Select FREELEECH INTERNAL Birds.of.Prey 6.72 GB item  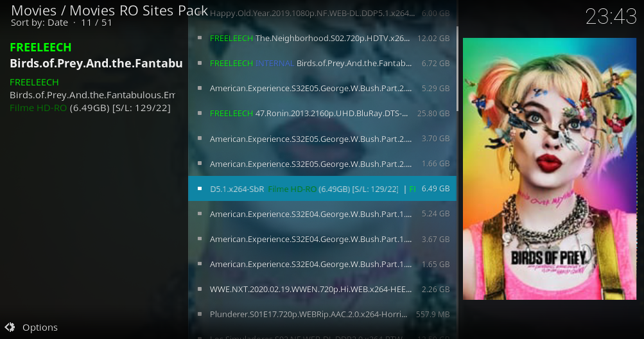point(322,64)
